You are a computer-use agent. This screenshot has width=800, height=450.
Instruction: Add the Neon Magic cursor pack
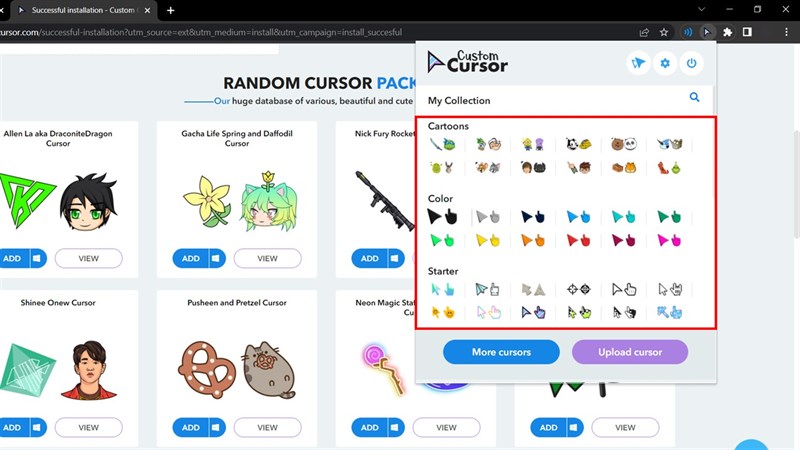369,428
